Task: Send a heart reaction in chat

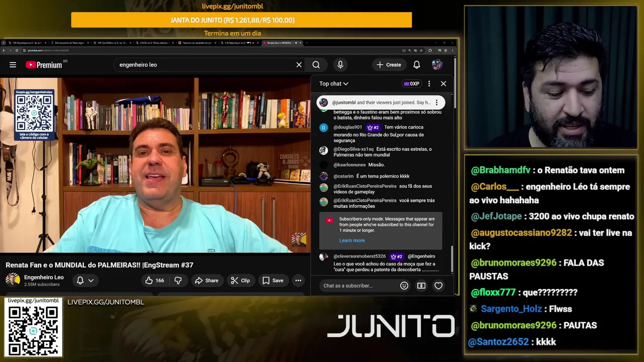Action: (x=438, y=286)
